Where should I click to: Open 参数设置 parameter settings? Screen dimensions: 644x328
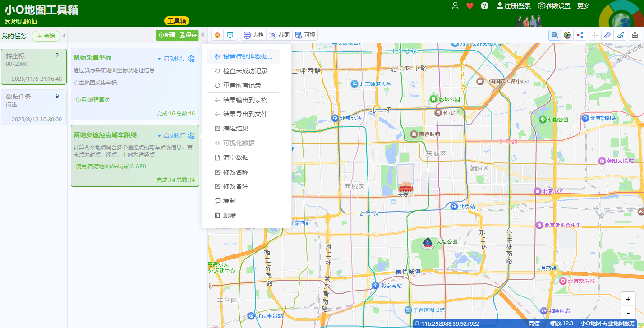554,6
